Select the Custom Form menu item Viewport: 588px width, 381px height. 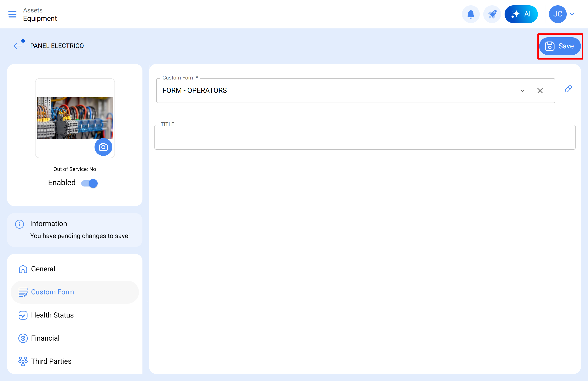click(x=52, y=292)
